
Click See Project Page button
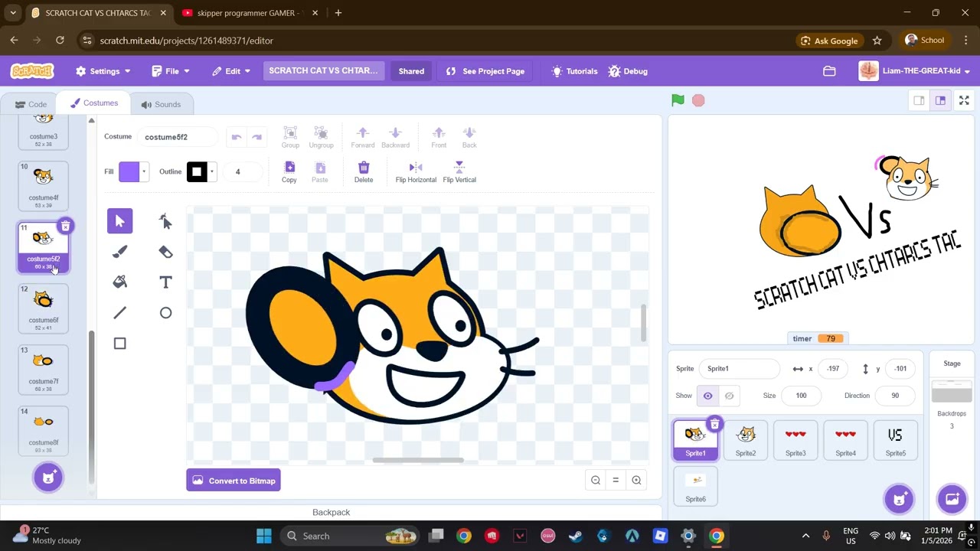tap(485, 71)
